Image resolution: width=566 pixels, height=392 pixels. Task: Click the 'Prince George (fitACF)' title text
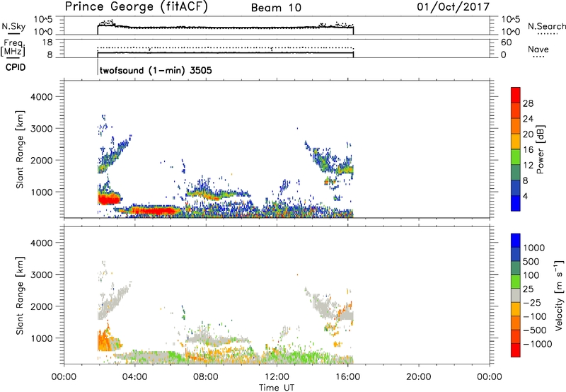coord(137,6)
